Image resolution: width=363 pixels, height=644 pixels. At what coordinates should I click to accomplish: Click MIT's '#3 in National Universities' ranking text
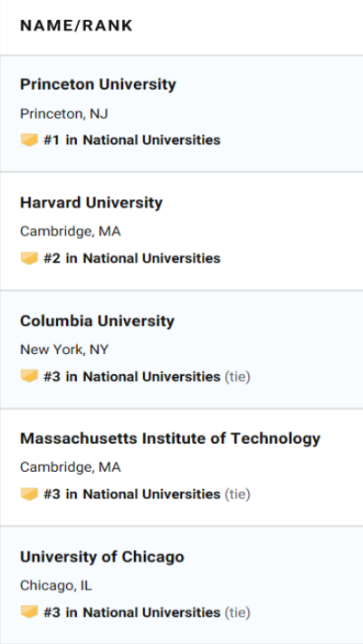[x=132, y=494]
